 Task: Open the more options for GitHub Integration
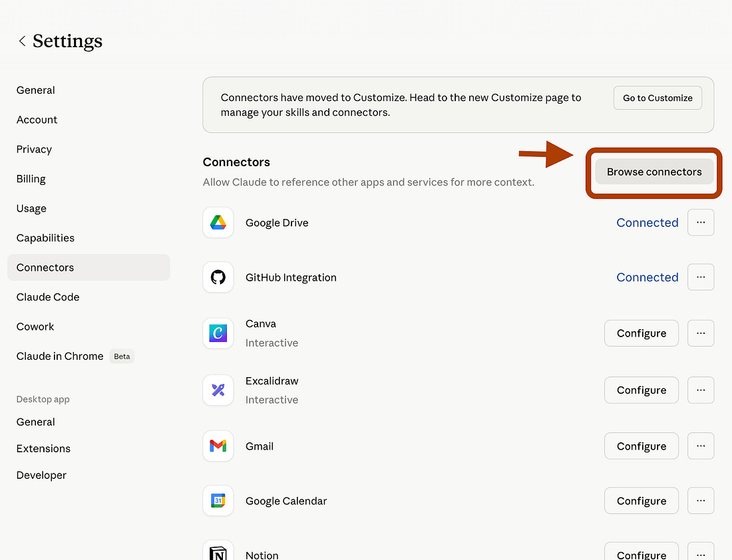701,277
